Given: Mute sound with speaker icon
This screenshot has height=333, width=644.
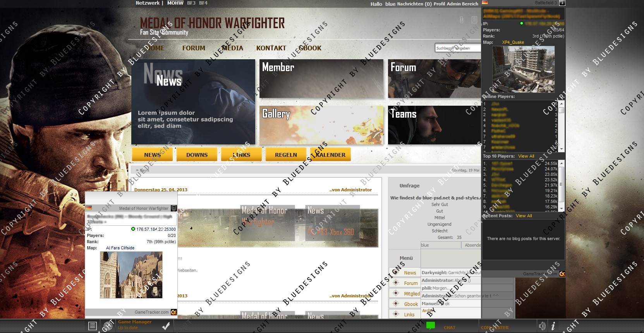Looking at the screenshot, I should 542,326.
